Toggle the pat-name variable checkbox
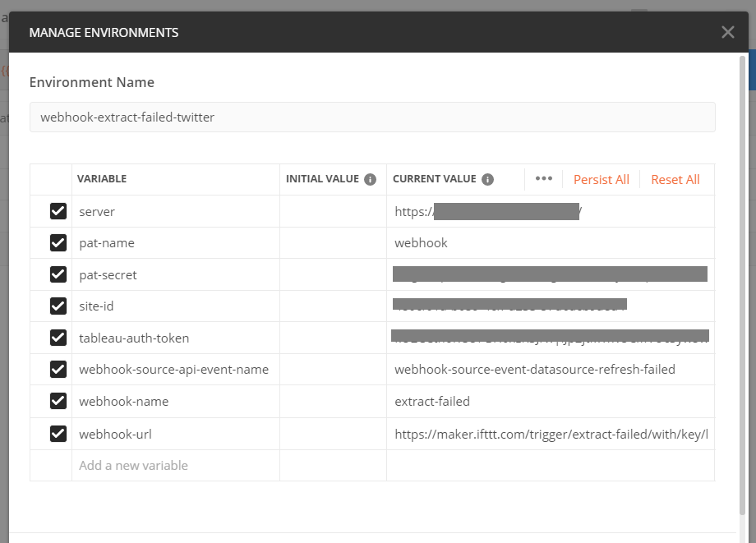Viewport: 756px width, 543px height. click(58, 243)
